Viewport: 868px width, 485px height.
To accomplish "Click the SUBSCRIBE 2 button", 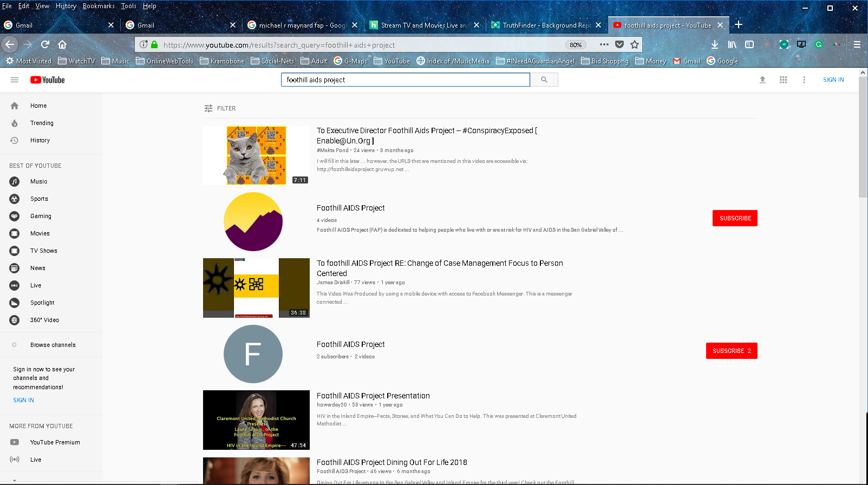I will [x=732, y=351].
